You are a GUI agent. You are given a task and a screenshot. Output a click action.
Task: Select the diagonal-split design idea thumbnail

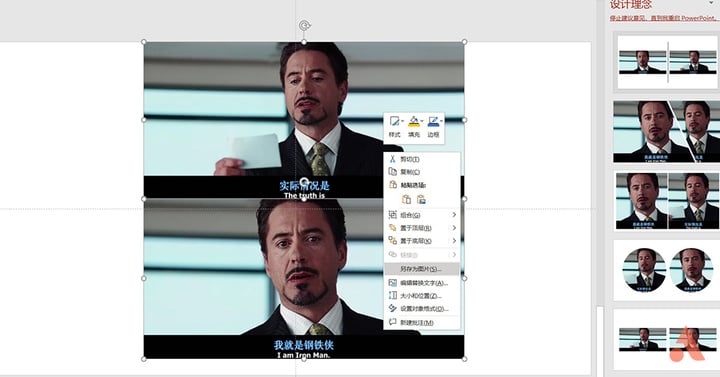coord(667,132)
